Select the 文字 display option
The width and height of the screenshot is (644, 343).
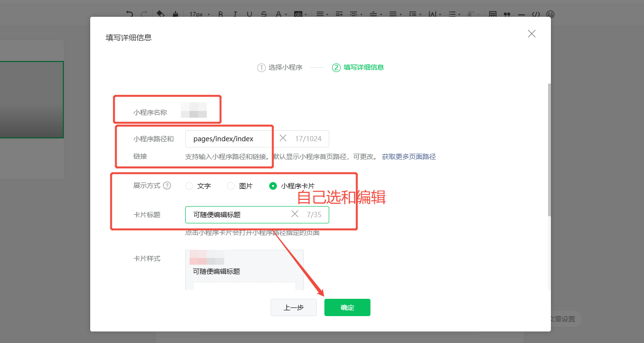pos(189,186)
